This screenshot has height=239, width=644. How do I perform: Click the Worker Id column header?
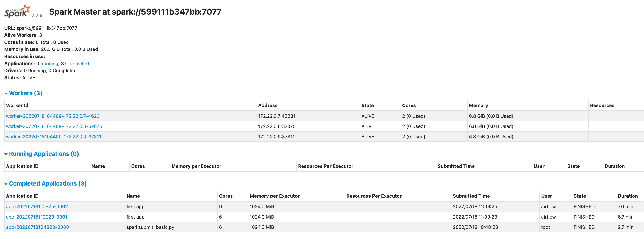click(17, 106)
